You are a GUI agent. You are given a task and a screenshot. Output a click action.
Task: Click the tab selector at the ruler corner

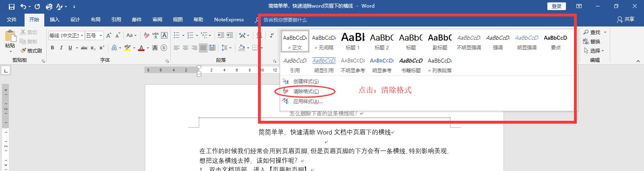pos(5,71)
